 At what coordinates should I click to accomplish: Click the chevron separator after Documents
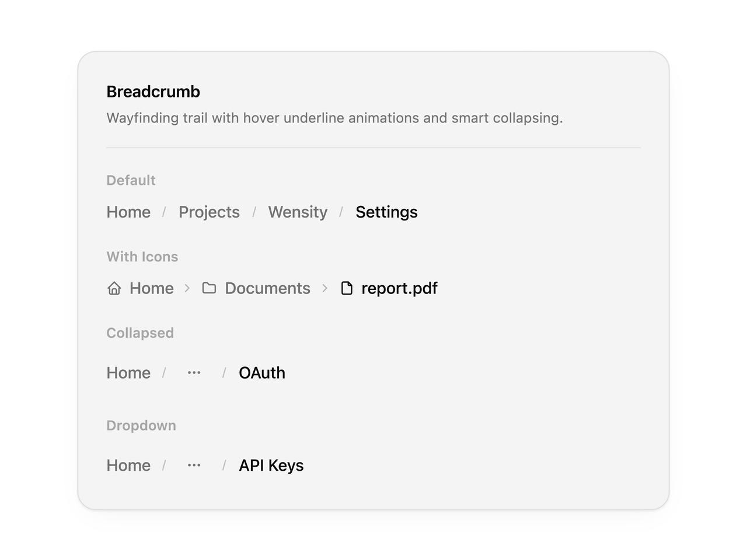(325, 288)
